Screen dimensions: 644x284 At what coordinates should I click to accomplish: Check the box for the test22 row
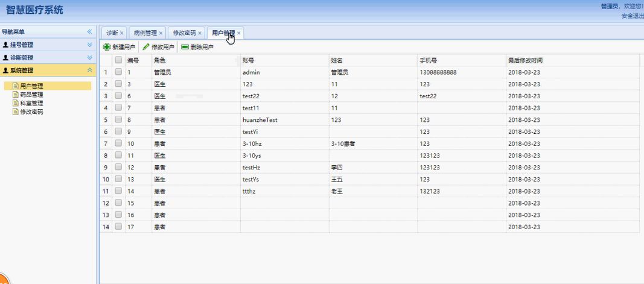tap(118, 96)
